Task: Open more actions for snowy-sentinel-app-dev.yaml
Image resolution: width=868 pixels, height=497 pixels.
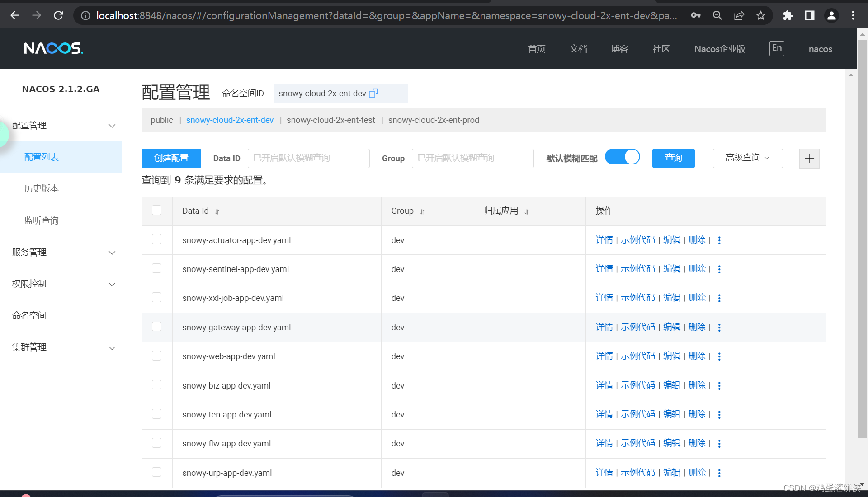Action: pos(719,269)
